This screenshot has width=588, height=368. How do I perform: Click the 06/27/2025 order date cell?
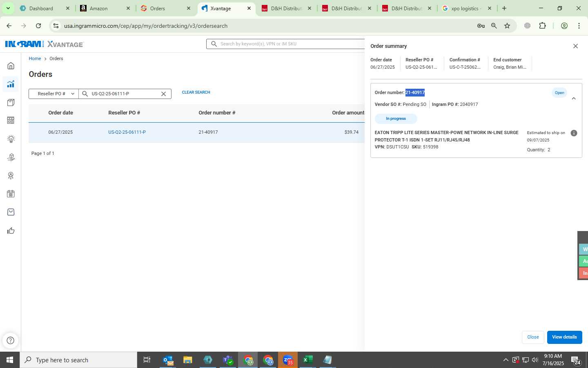(x=60, y=132)
